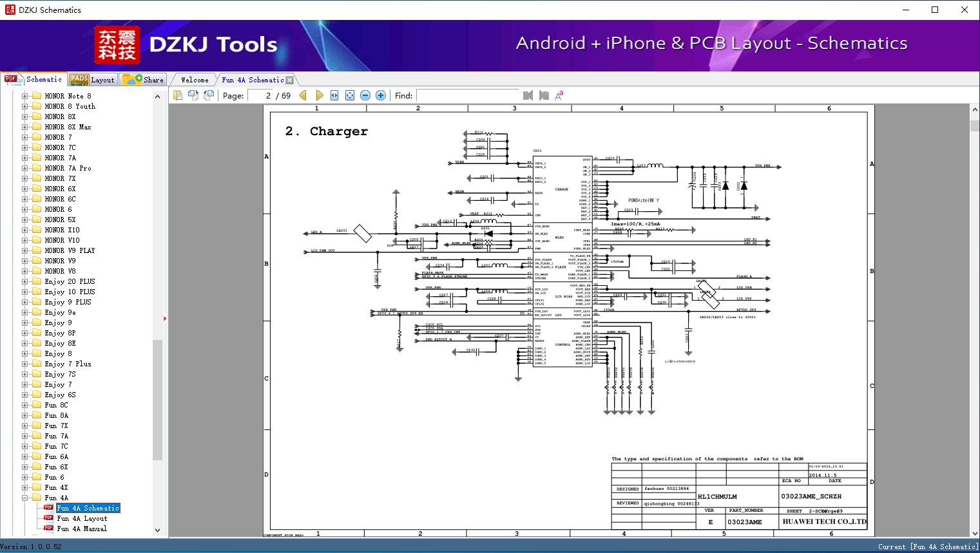Screen dimensions: 980x553
Task: Click the HONOR 7 folder icon
Action: click(x=37, y=137)
